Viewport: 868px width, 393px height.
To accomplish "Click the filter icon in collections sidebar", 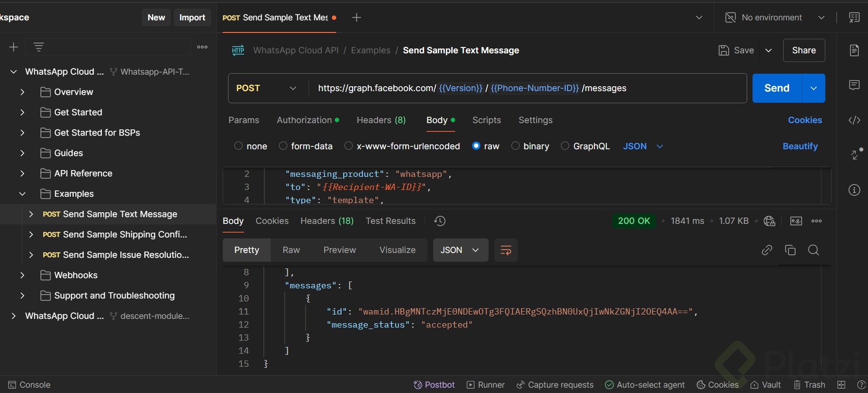I will tap(39, 47).
